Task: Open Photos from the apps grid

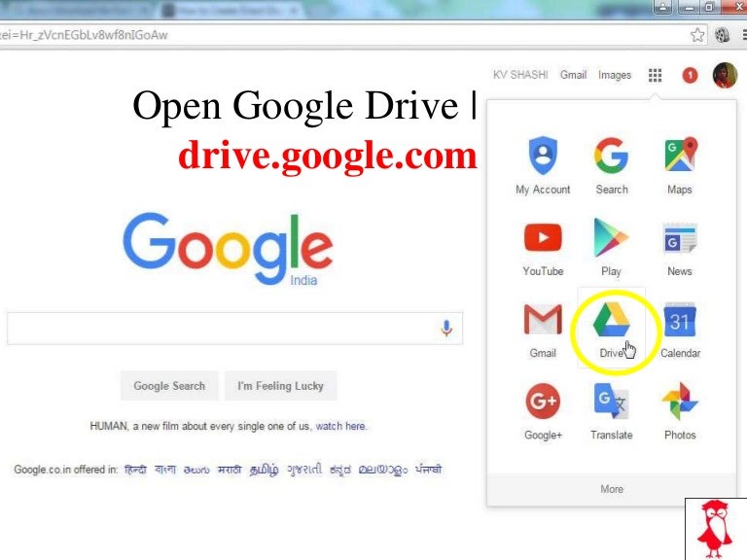Action: tap(680, 409)
